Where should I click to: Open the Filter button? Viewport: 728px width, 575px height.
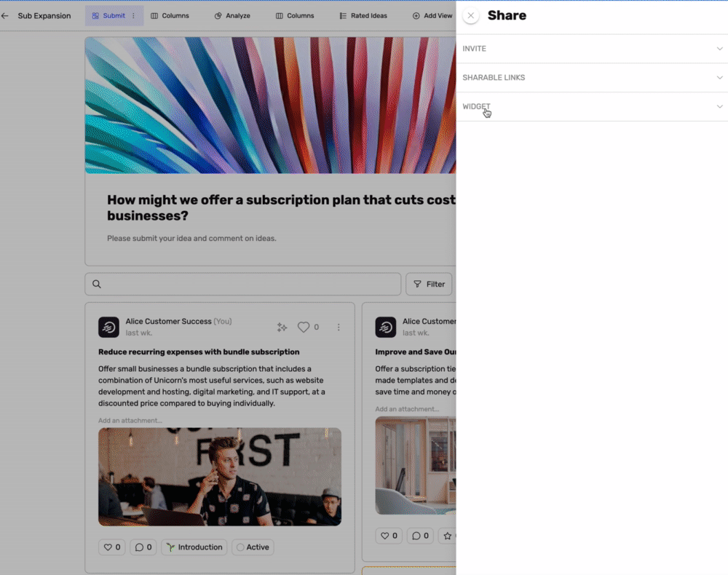[429, 284]
